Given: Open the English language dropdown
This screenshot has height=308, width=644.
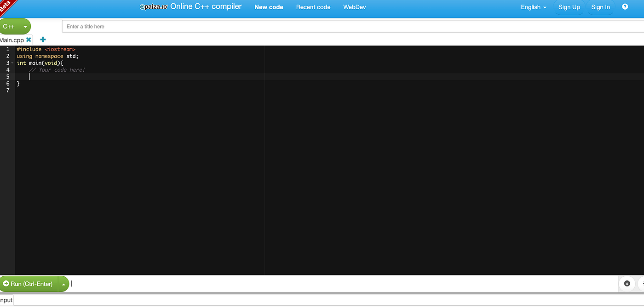Looking at the screenshot, I should 533,7.
